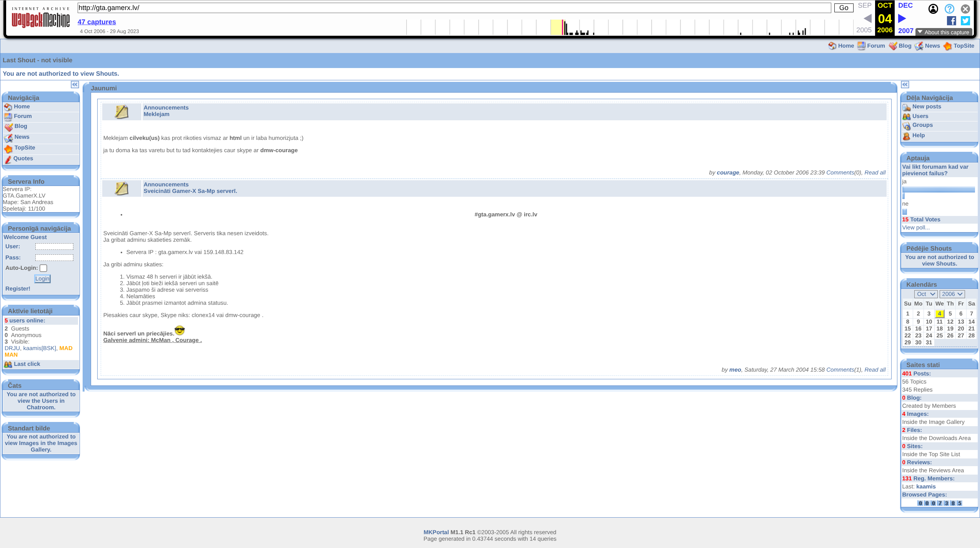Screen dimensions: 980x548
Task: Open TopSite text link in top menu
Action: (964, 46)
